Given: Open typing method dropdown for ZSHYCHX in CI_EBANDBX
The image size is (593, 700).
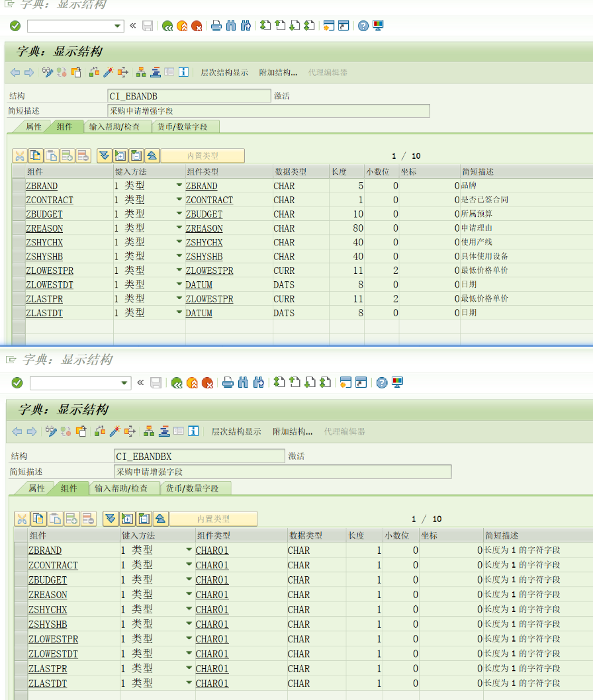Looking at the screenshot, I should click(x=189, y=609).
